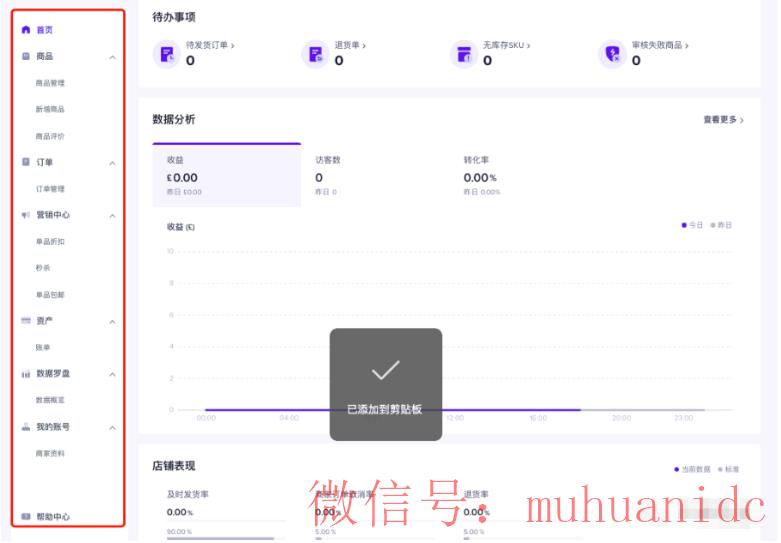This screenshot has height=543, width=781.
Task: Open 新增商品 in the sidebar
Action: tap(50, 109)
